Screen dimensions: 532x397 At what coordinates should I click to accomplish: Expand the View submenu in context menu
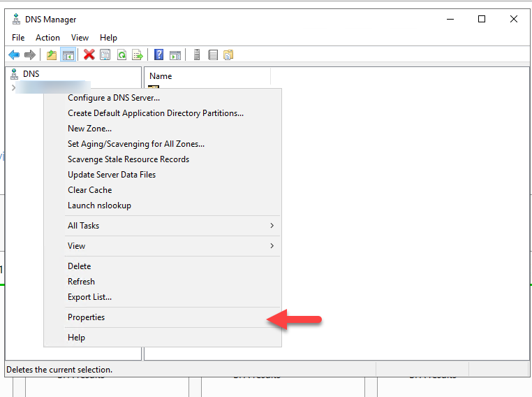pos(162,246)
